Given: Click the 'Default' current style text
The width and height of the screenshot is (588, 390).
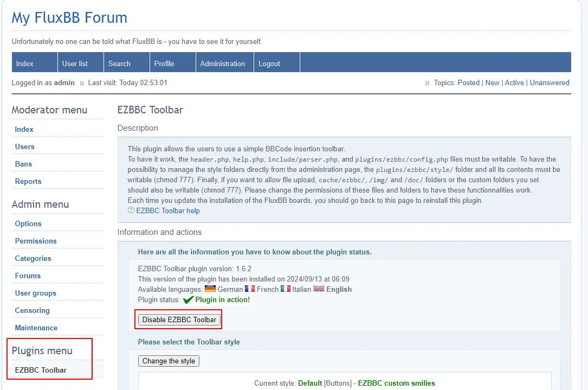Looking at the screenshot, I should (x=310, y=383).
